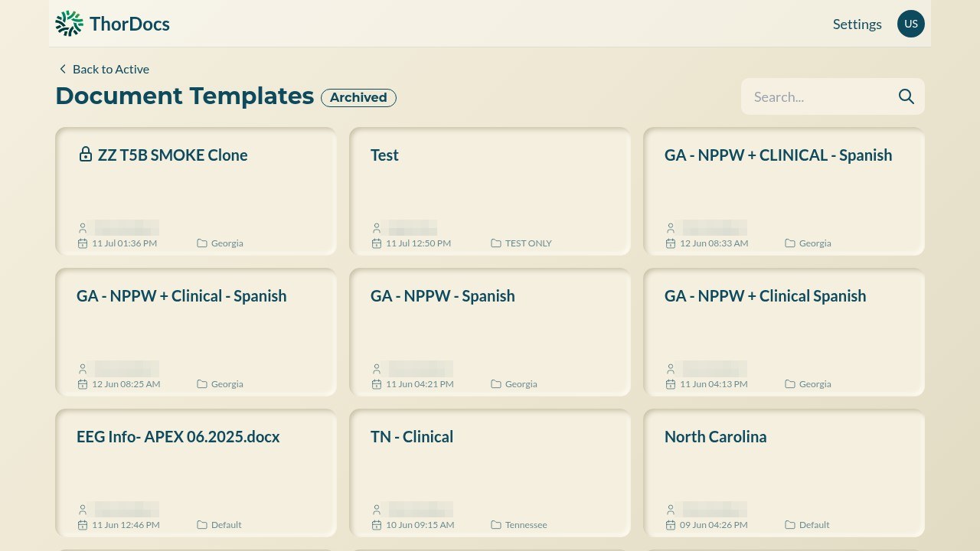Click the folder icon on the EEG Info card
The height and width of the screenshot is (551, 980).
point(202,525)
